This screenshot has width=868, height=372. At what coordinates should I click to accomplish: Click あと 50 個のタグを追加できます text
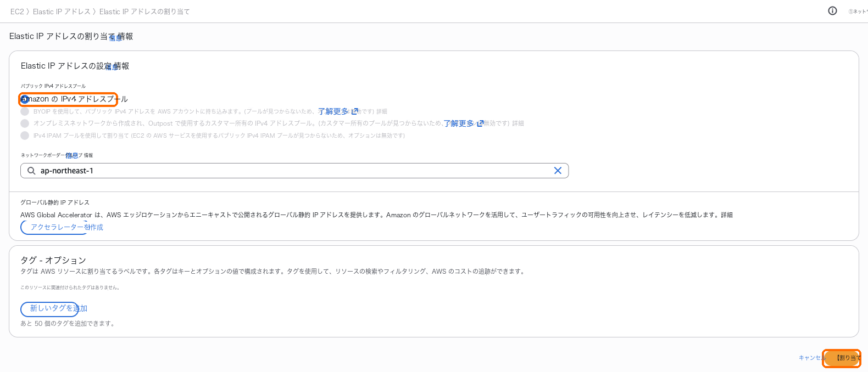[69, 324]
